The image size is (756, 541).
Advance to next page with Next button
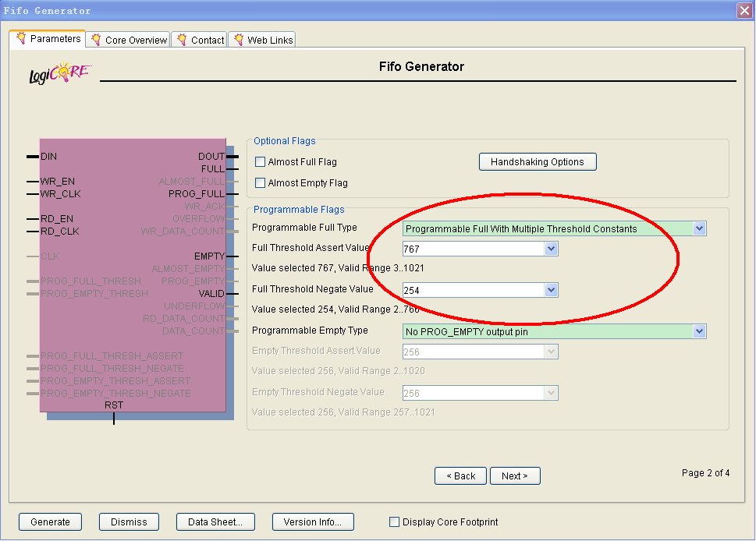point(515,476)
